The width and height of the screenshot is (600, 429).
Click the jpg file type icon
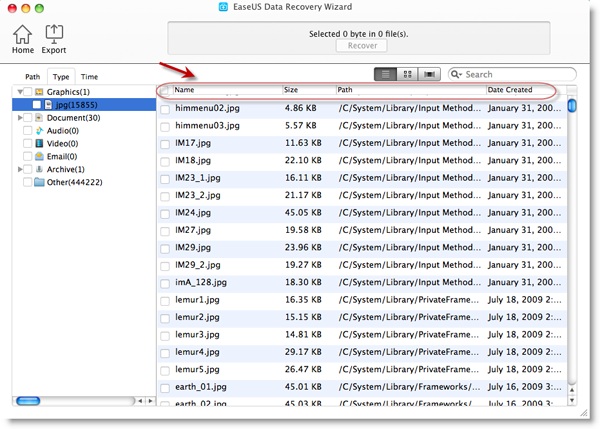48,104
